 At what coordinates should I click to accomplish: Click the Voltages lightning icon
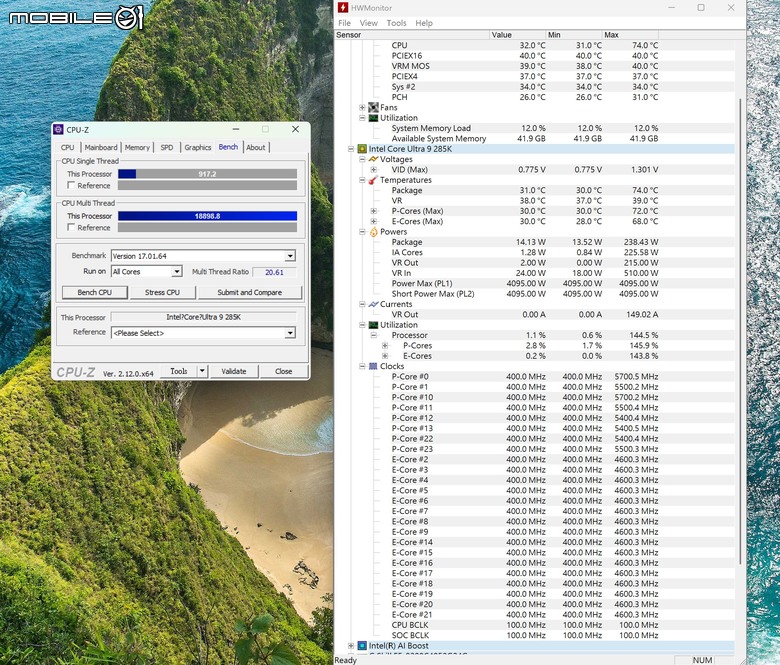pyautogui.click(x=373, y=159)
